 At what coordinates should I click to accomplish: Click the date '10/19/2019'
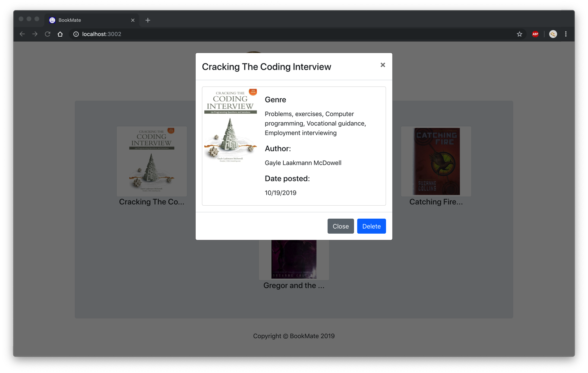point(281,193)
